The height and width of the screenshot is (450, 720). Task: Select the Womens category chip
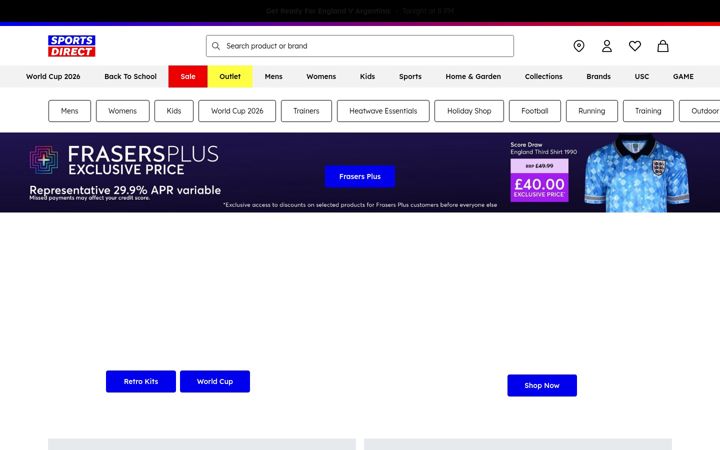(123, 111)
